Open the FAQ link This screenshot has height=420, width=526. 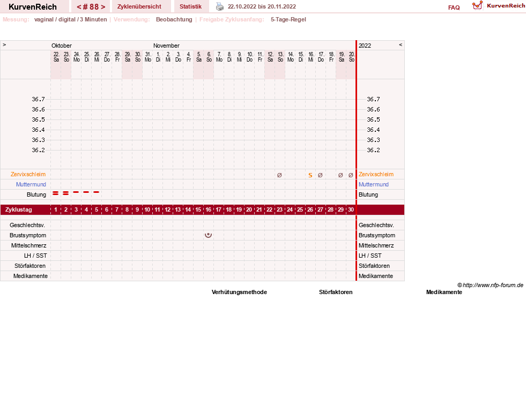tap(454, 7)
